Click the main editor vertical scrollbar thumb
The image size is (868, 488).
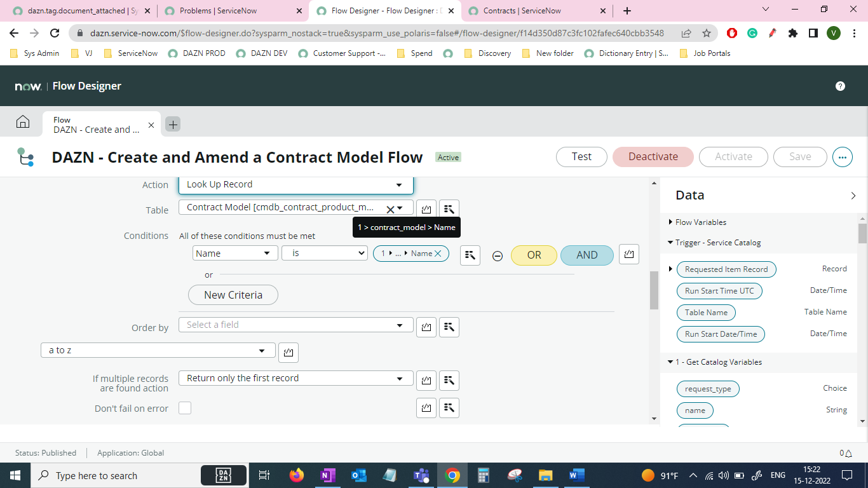[x=654, y=290]
